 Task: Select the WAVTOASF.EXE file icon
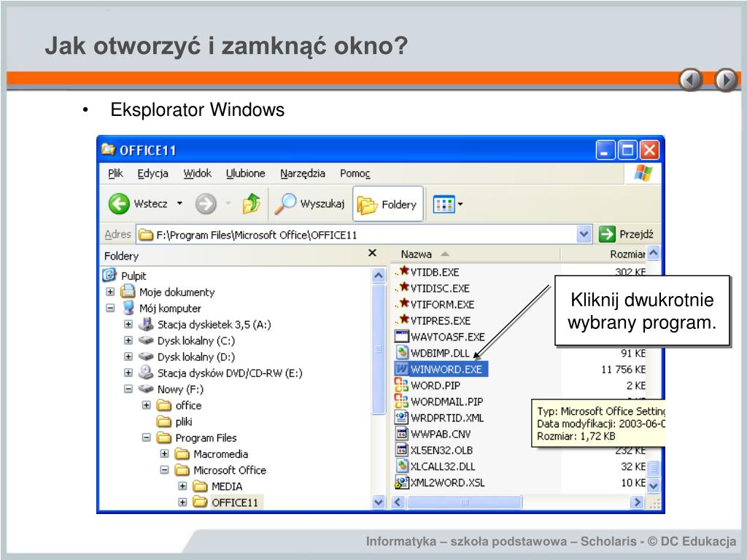[402, 336]
